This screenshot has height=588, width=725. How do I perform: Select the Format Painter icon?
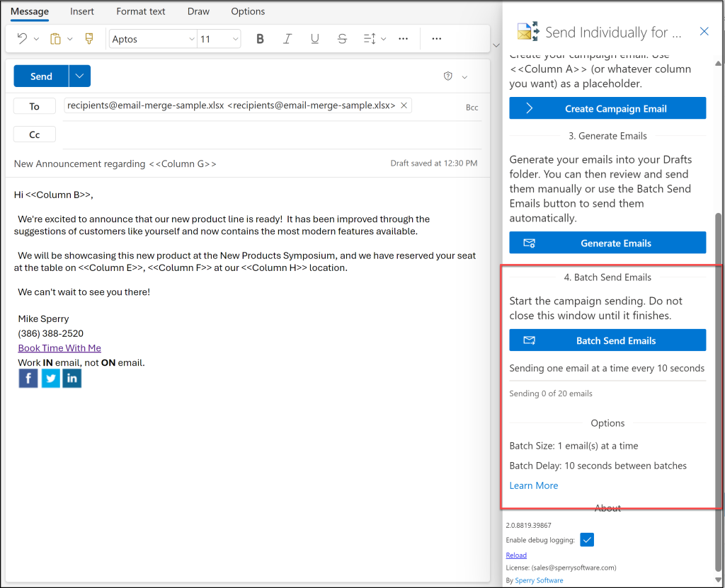coord(89,39)
